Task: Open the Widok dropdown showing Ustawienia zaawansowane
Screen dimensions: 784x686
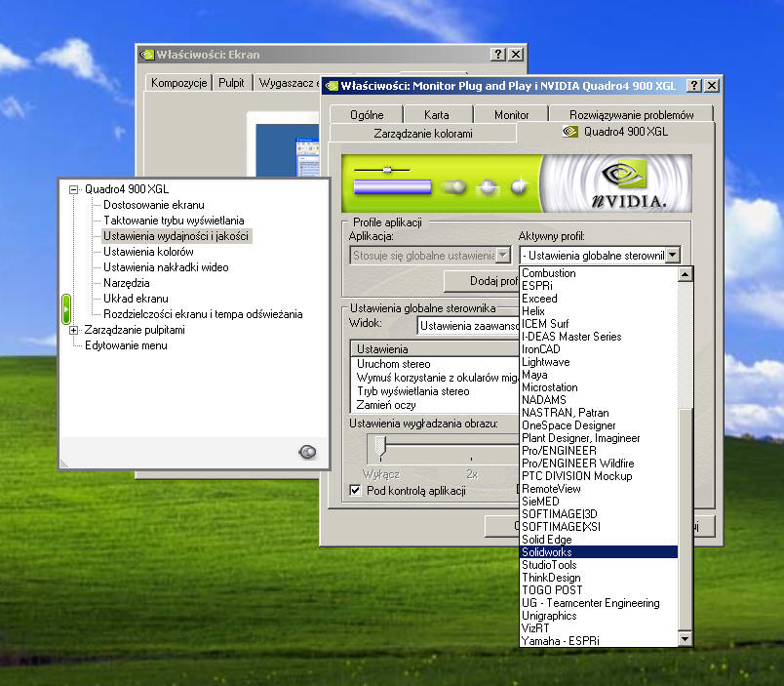Action: click(x=468, y=326)
